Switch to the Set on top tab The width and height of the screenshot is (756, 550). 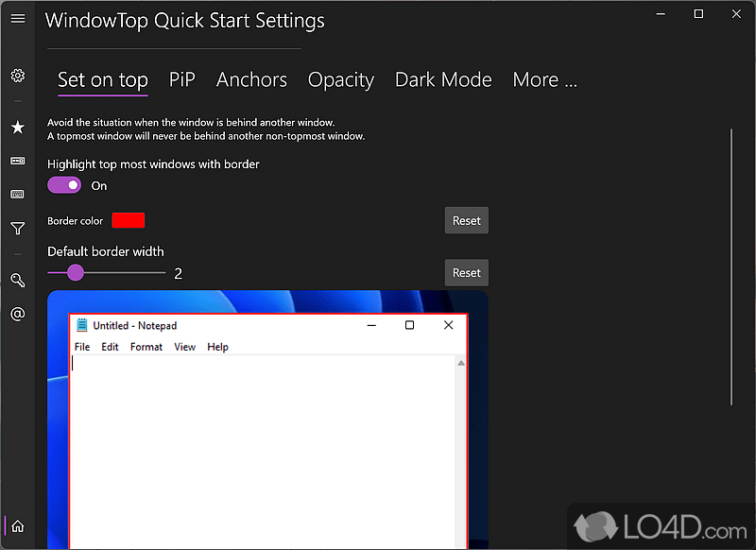(x=103, y=79)
